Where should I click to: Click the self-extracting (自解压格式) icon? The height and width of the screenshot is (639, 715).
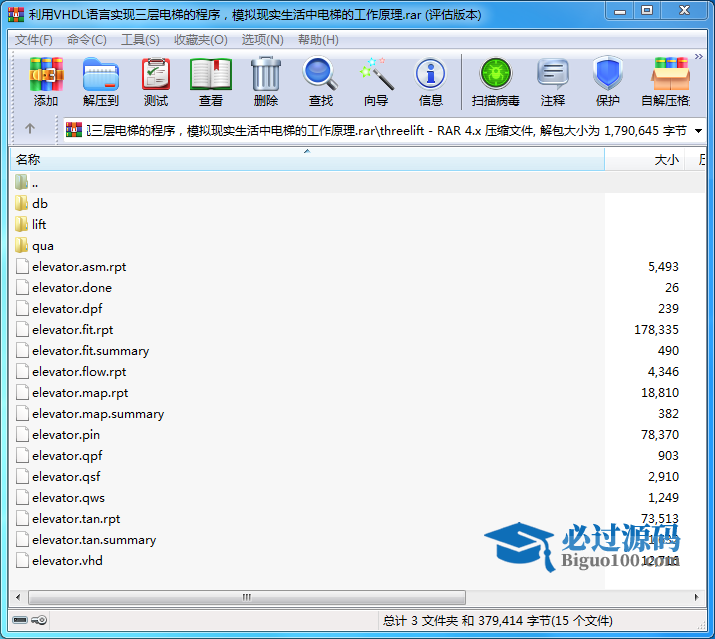pos(670,73)
